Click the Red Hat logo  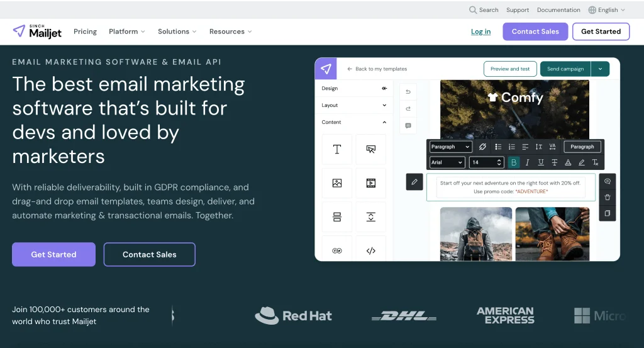[293, 315]
